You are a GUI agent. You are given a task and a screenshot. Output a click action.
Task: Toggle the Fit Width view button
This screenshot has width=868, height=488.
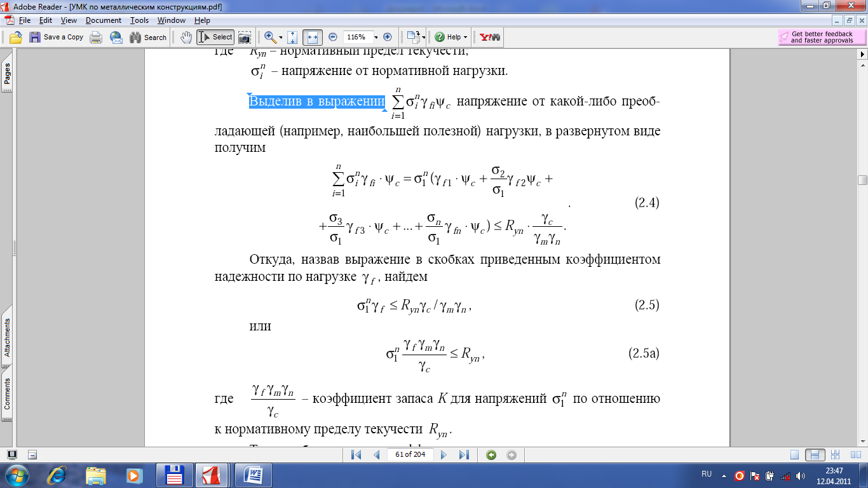(313, 37)
